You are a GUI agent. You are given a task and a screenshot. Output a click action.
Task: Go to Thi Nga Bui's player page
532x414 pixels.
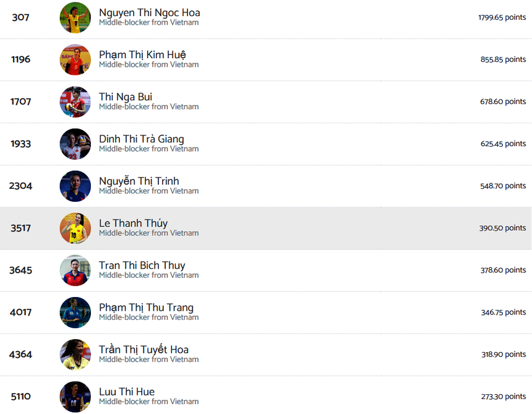click(126, 97)
